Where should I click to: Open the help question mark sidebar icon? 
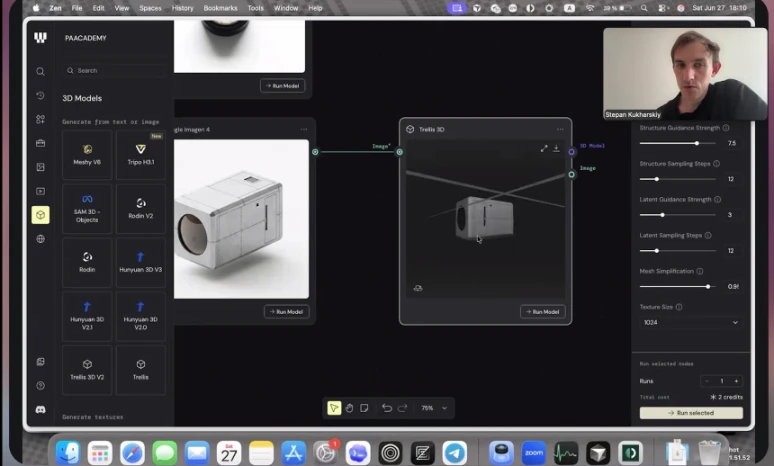(x=40, y=386)
